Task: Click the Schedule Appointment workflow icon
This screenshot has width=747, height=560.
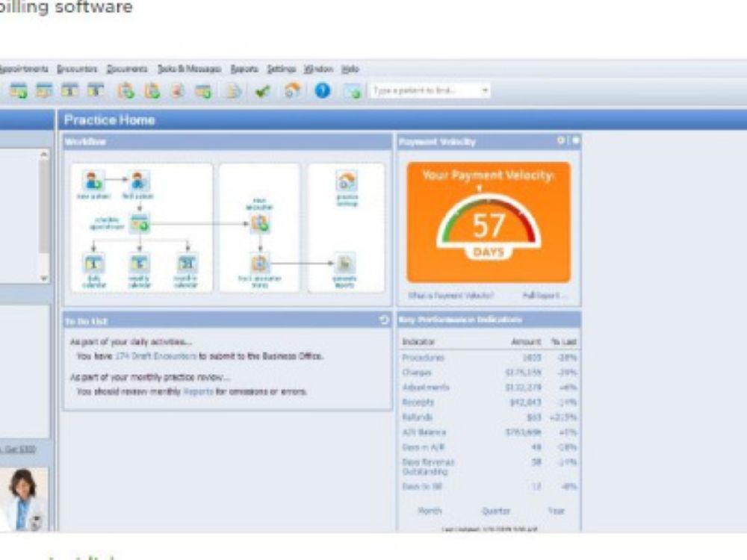Action: pyautogui.click(x=140, y=223)
